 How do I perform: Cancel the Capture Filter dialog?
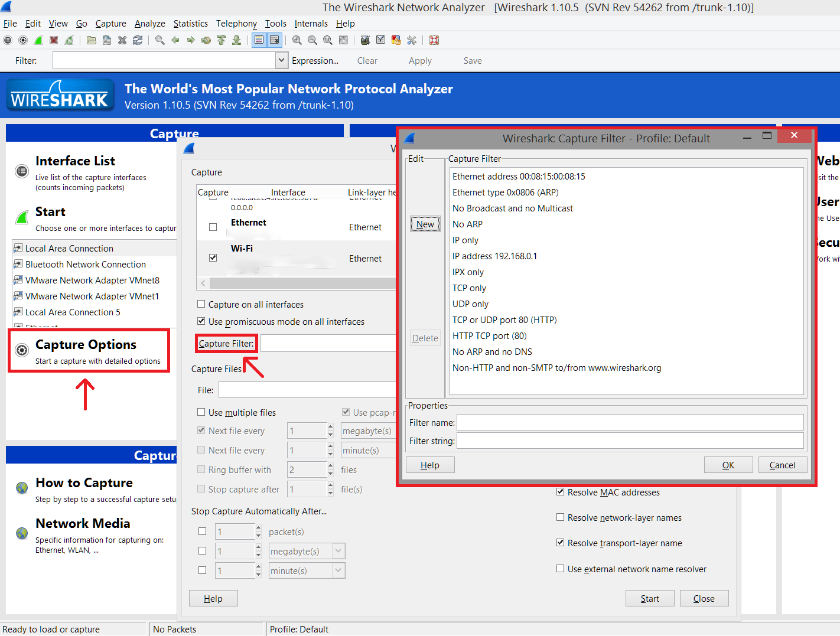783,465
